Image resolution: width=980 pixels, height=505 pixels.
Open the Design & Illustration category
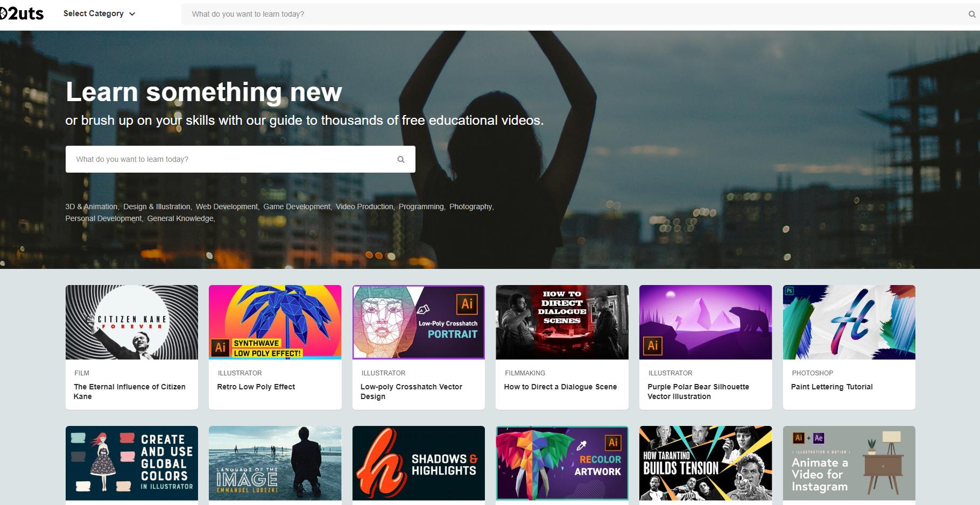(156, 207)
